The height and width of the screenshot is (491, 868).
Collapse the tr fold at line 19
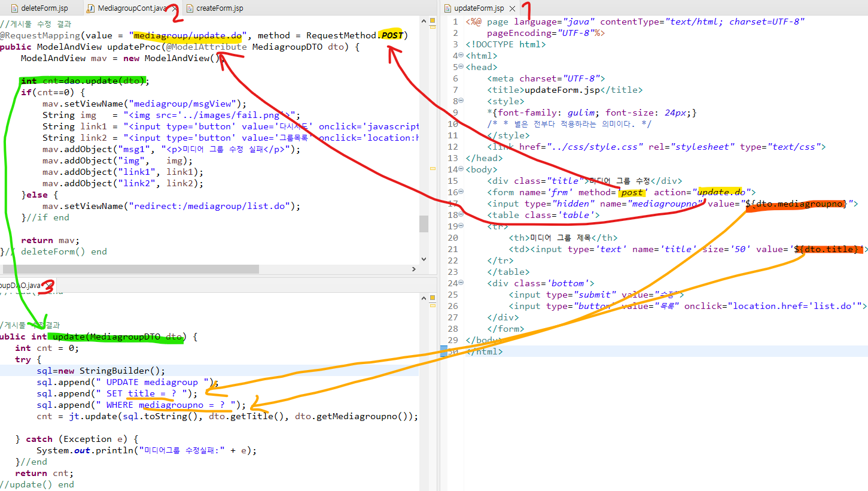tap(461, 226)
